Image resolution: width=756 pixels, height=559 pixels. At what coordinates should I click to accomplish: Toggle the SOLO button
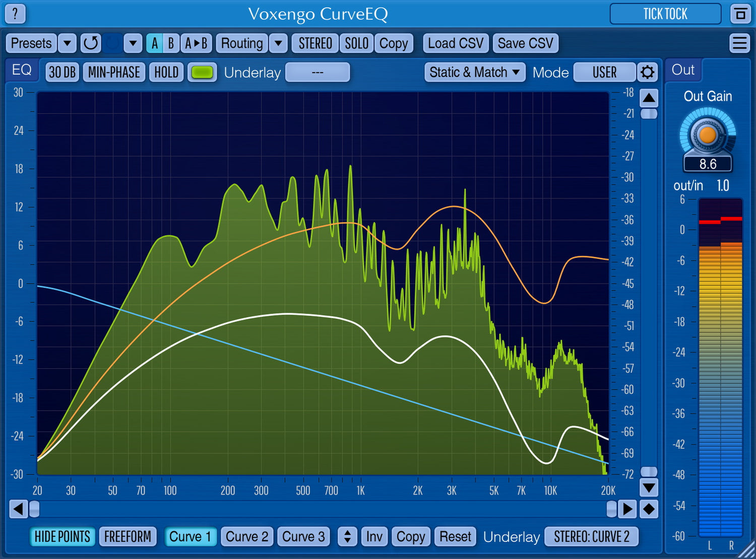pyautogui.click(x=356, y=43)
